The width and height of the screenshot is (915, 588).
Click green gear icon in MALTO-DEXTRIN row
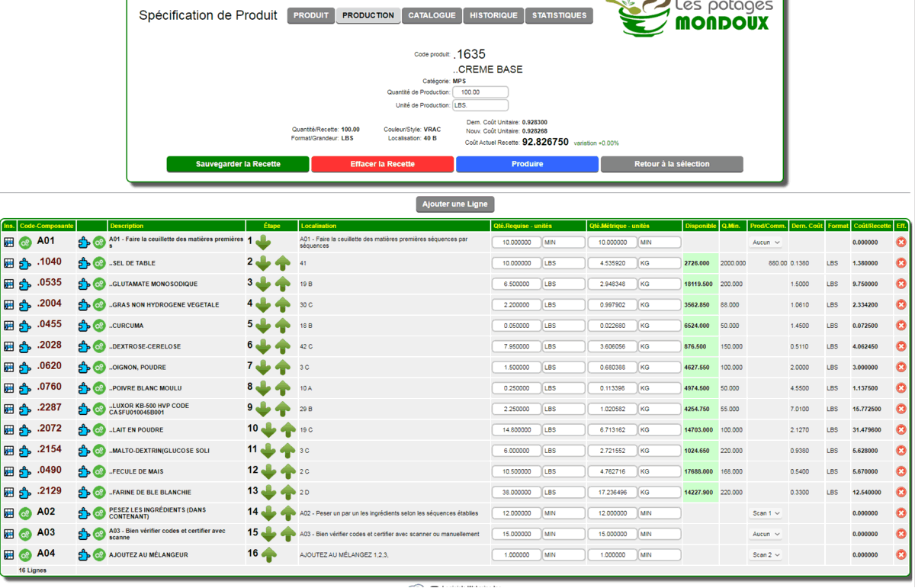pyautogui.click(x=99, y=451)
